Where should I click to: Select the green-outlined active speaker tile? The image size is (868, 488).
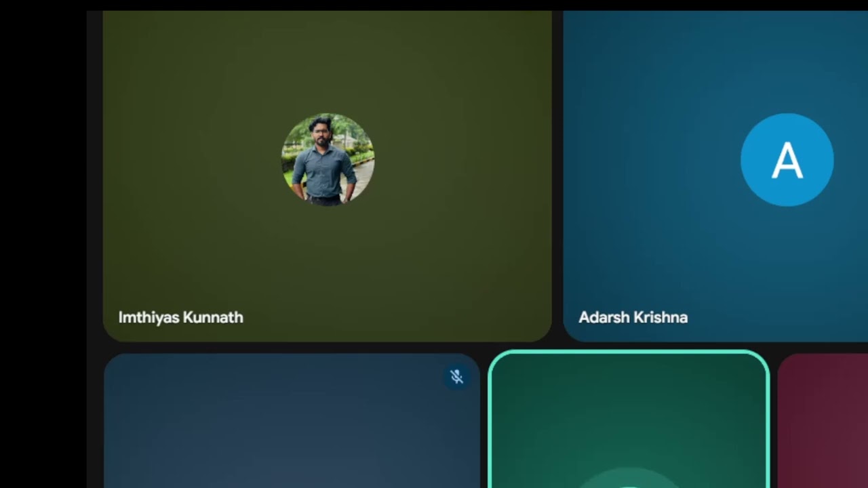coord(629,419)
